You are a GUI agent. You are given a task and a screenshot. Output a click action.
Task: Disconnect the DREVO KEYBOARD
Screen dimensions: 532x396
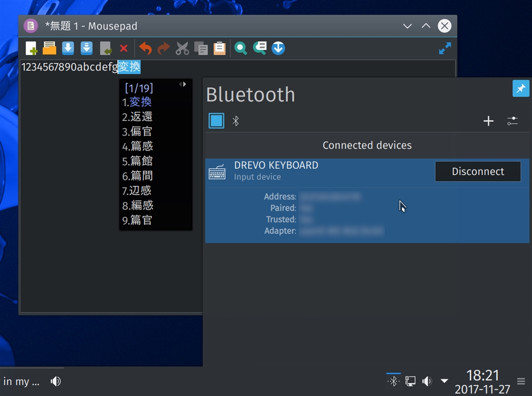tap(478, 171)
